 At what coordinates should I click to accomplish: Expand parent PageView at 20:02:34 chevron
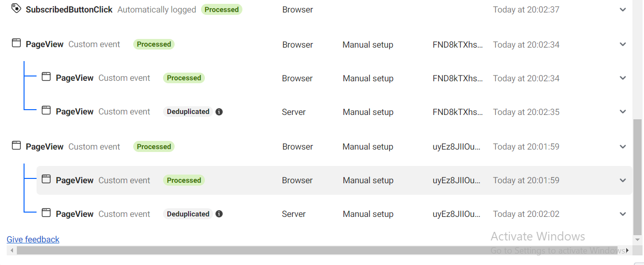pos(623,44)
